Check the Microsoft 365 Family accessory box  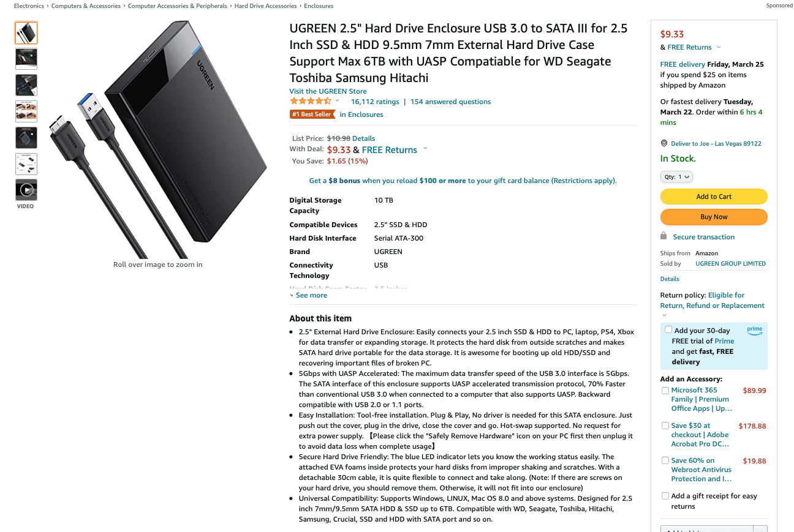tap(665, 391)
